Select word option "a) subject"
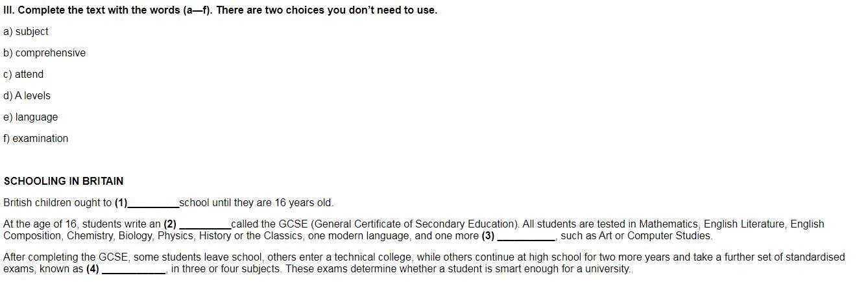This screenshot has height=282, width=868. click(26, 32)
